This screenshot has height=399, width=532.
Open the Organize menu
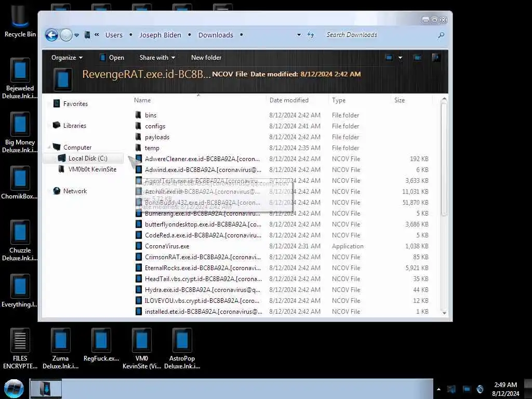point(67,58)
